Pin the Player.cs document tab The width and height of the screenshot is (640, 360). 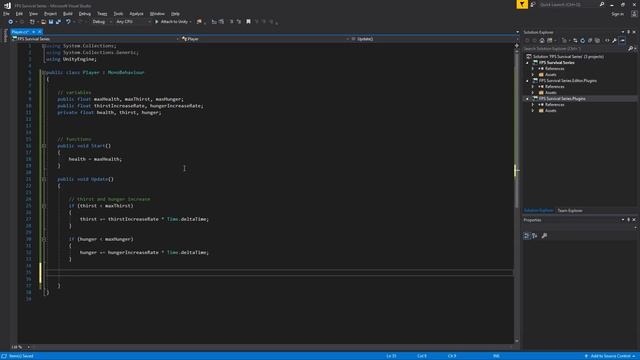33,32
